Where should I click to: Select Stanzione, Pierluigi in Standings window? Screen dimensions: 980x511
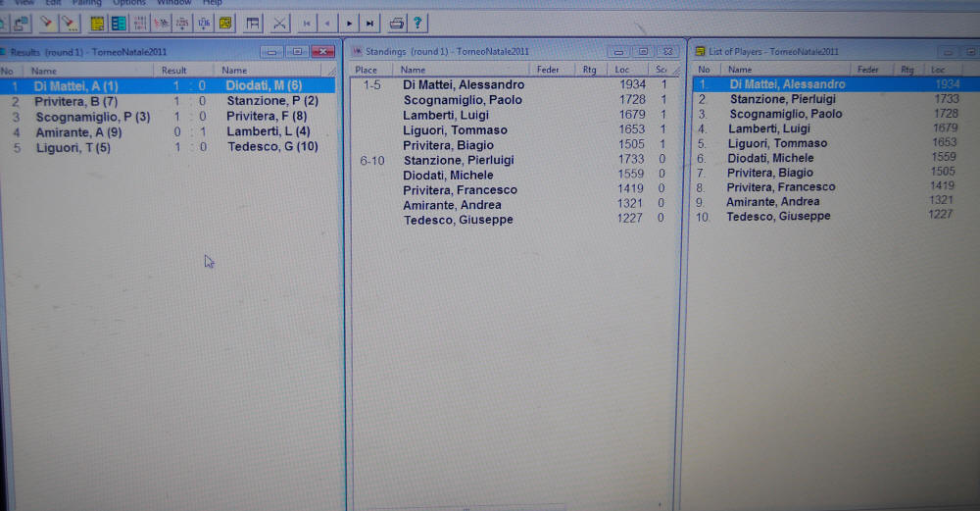tap(459, 160)
